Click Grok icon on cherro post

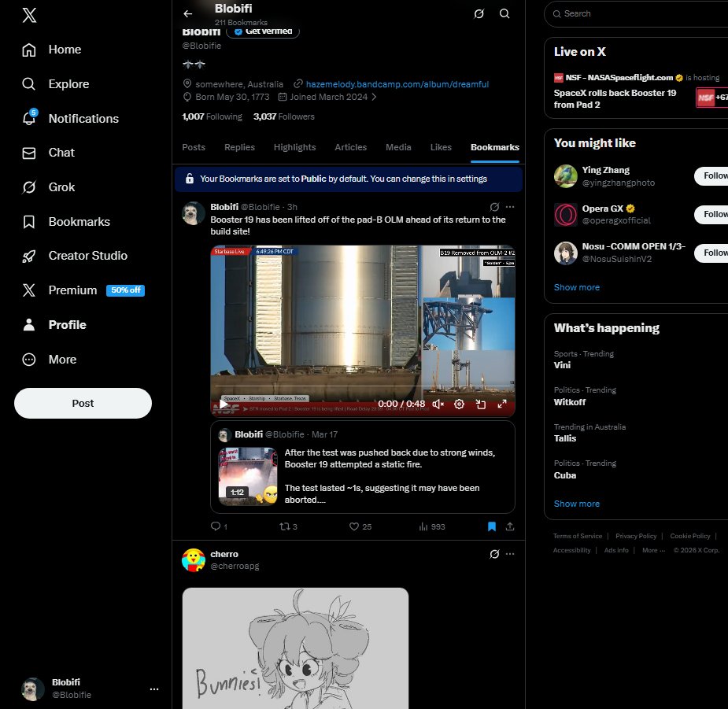point(494,554)
